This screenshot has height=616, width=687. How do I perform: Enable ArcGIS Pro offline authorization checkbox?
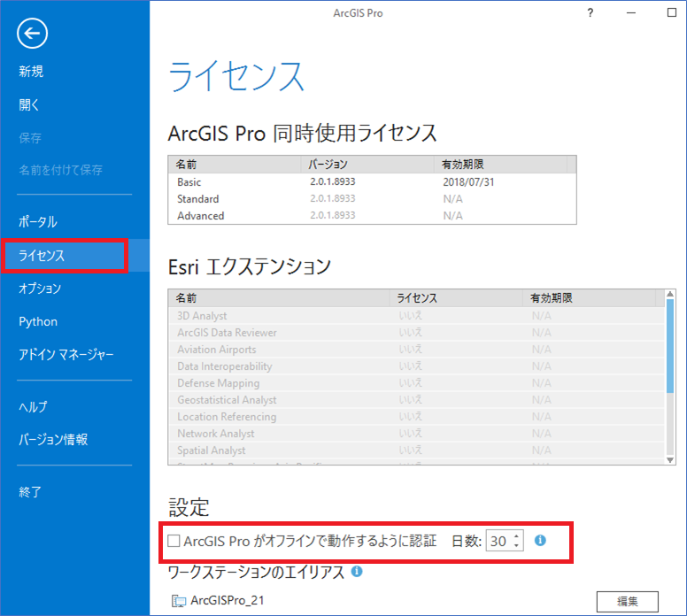coord(174,541)
